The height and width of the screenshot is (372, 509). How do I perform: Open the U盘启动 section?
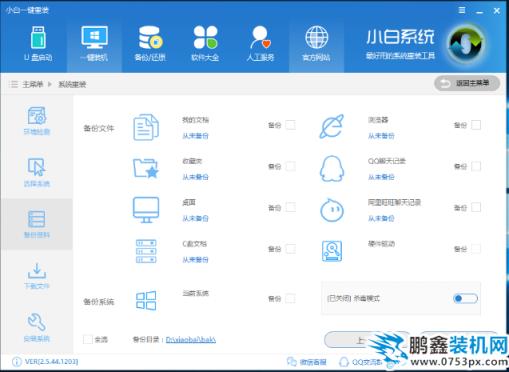pos(38,43)
